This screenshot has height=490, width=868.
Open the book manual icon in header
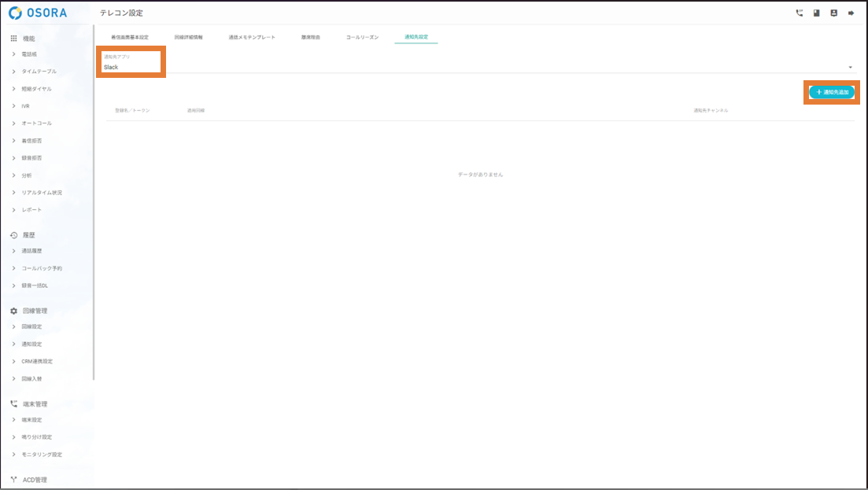point(816,13)
